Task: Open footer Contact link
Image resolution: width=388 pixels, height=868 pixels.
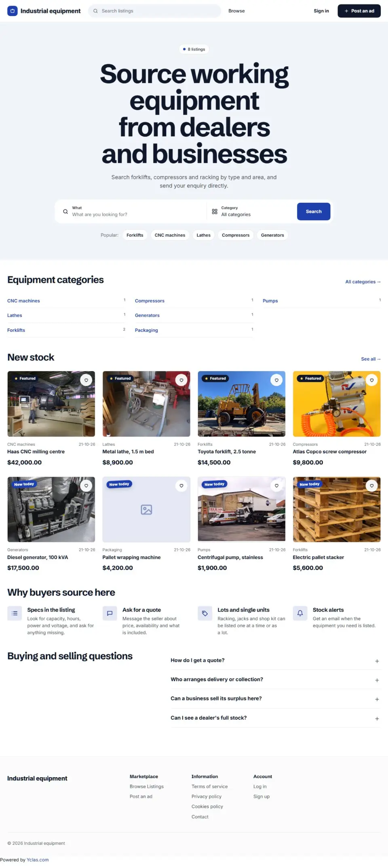Action: 200,817
